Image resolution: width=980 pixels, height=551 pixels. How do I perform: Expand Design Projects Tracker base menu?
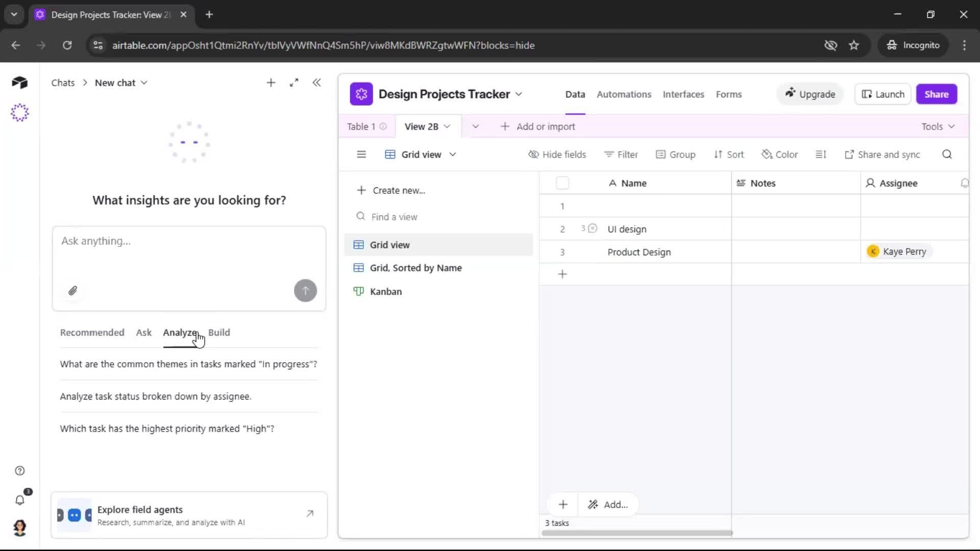click(519, 94)
